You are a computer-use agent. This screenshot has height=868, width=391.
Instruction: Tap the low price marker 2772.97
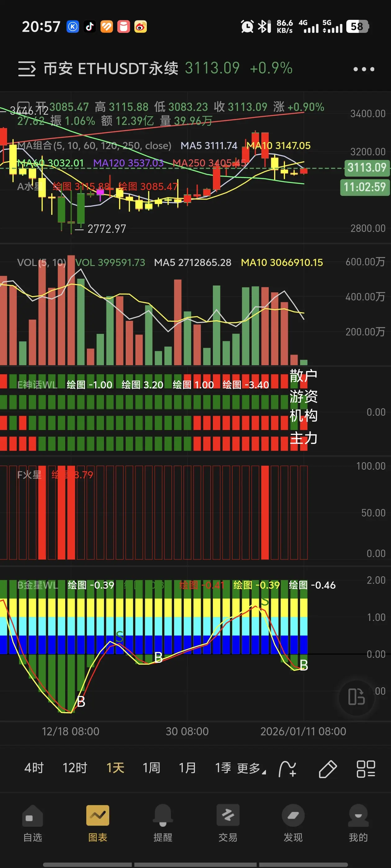(x=107, y=229)
